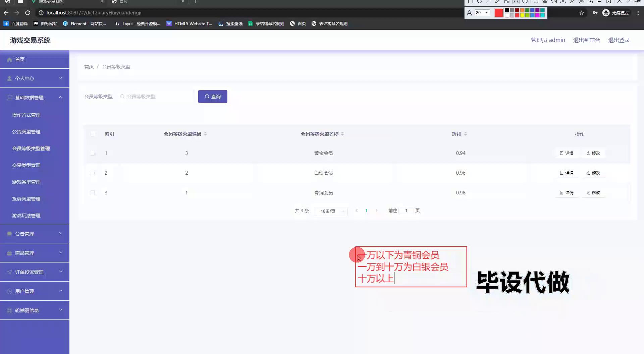The width and height of the screenshot is (644, 354).
Task: Click the 查询 search button
Action: click(x=212, y=97)
